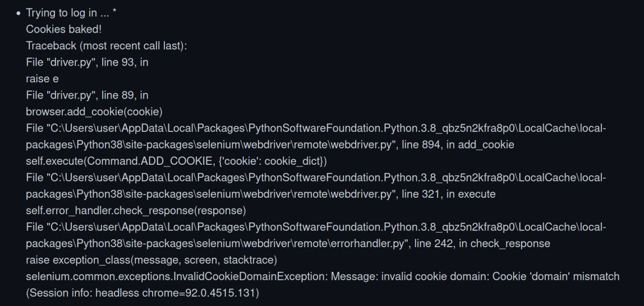Click the 'raise e' line
Viewport: 644px width, 306px height.
click(42, 79)
